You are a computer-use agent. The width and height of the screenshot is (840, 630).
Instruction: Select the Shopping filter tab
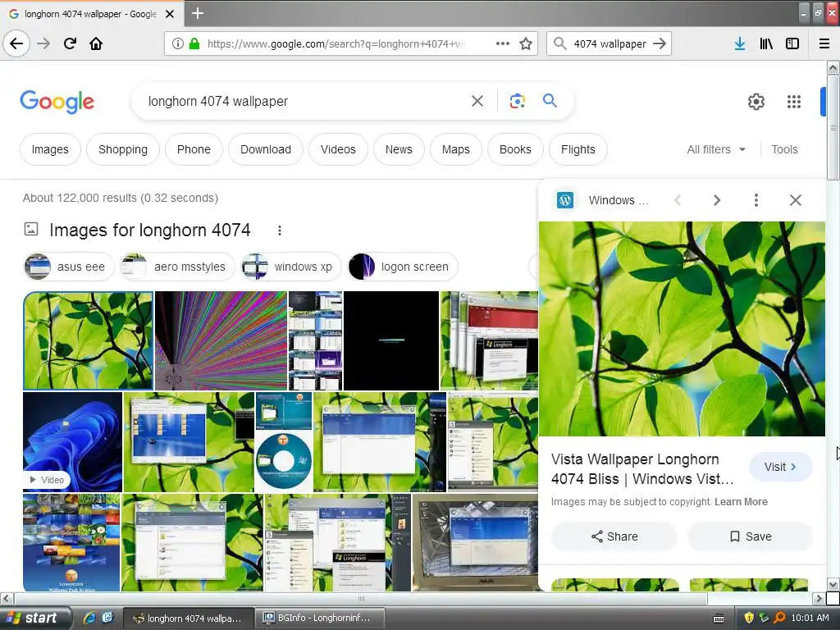(x=123, y=149)
